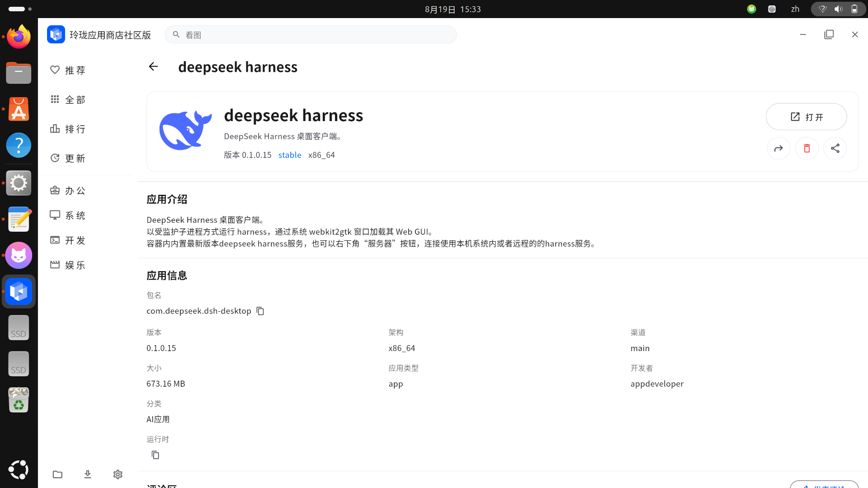
Task: Click the 应用信息 section heading
Action: pyautogui.click(x=167, y=276)
